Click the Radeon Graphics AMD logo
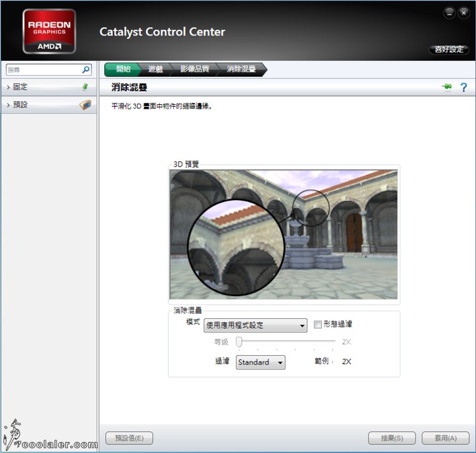476x453 pixels. click(49, 31)
